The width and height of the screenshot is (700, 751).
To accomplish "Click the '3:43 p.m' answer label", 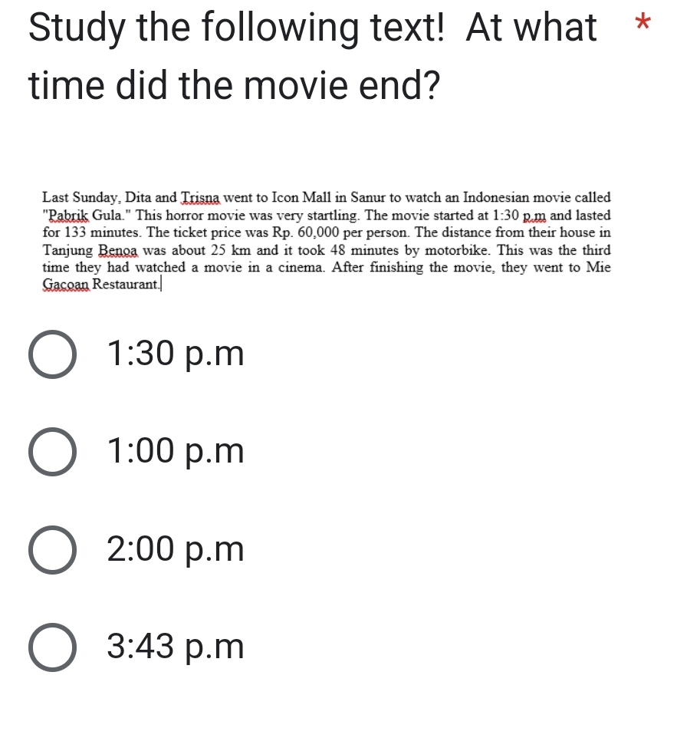I will click(176, 647).
